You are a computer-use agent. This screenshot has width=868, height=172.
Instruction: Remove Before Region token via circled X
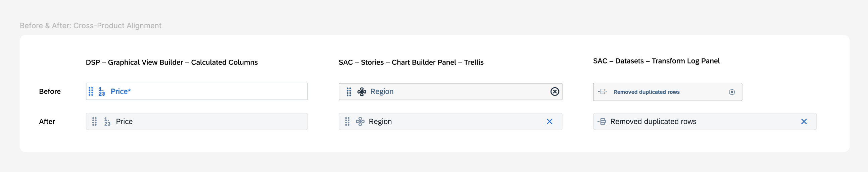pyautogui.click(x=554, y=91)
